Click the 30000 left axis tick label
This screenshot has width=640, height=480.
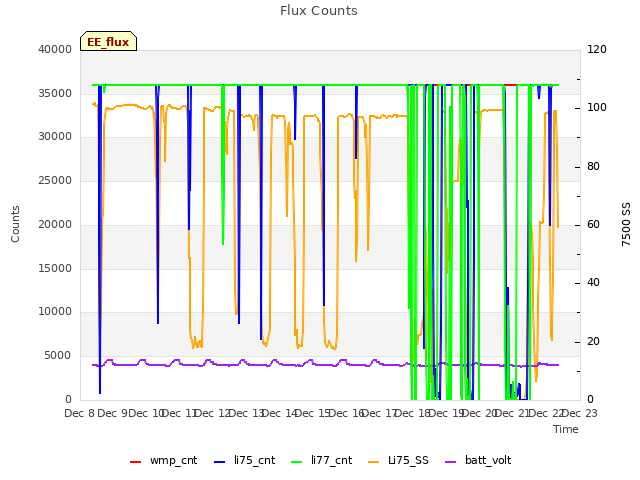pos(55,136)
